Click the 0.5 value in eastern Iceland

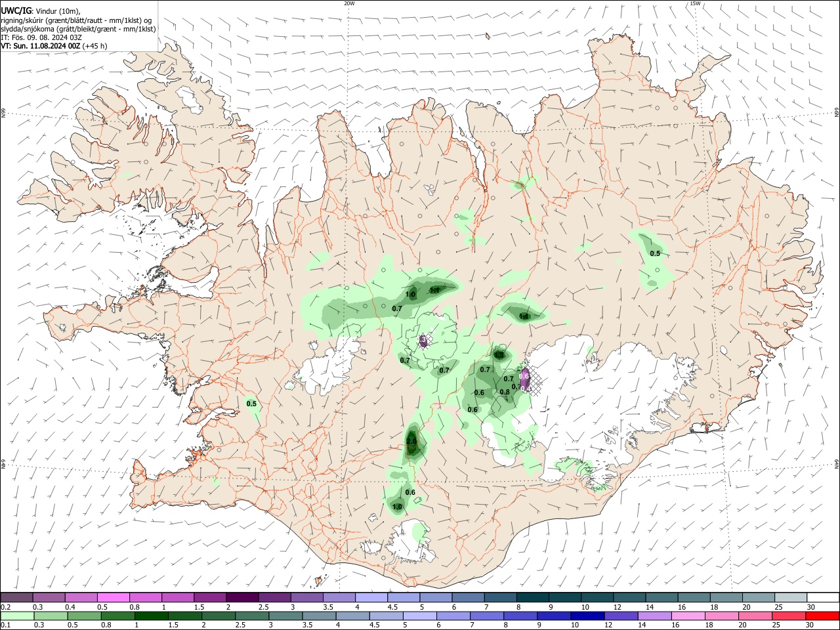pyautogui.click(x=655, y=253)
